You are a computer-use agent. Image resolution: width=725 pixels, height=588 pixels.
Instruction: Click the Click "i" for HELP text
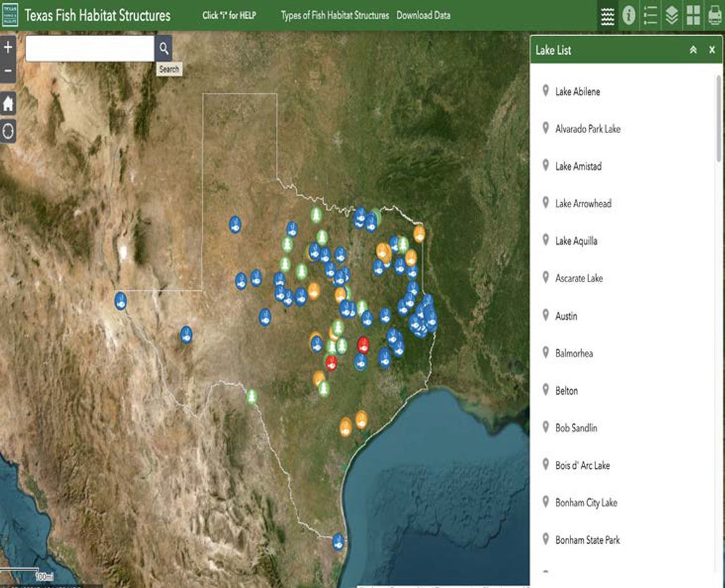tap(229, 15)
